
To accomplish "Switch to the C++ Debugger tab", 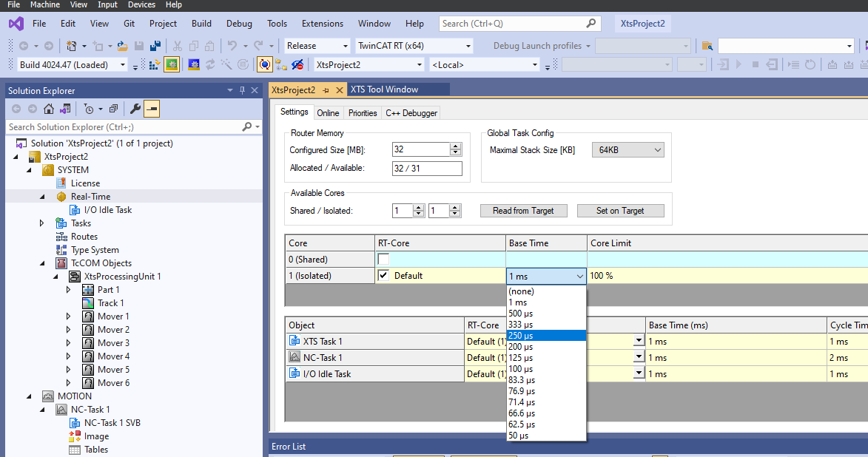I will (x=411, y=113).
